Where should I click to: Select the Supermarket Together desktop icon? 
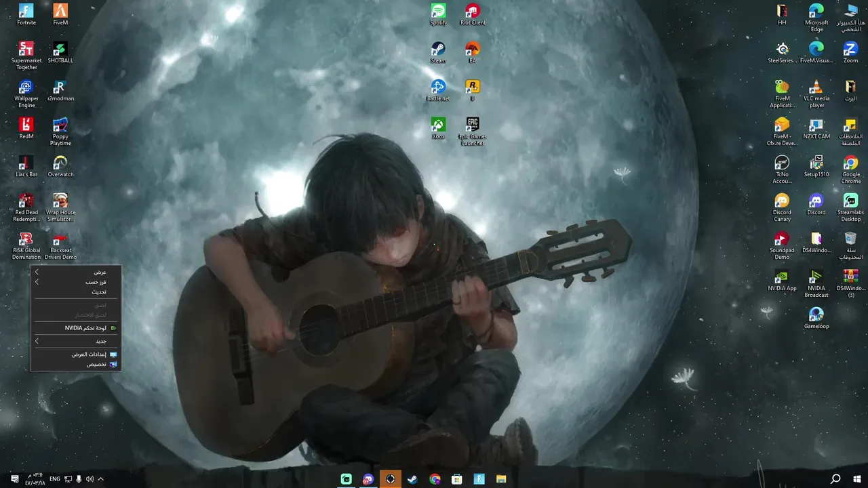[26, 56]
